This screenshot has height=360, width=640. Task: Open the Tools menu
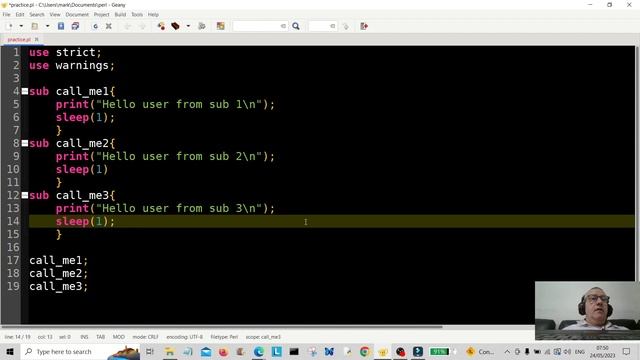137,14
